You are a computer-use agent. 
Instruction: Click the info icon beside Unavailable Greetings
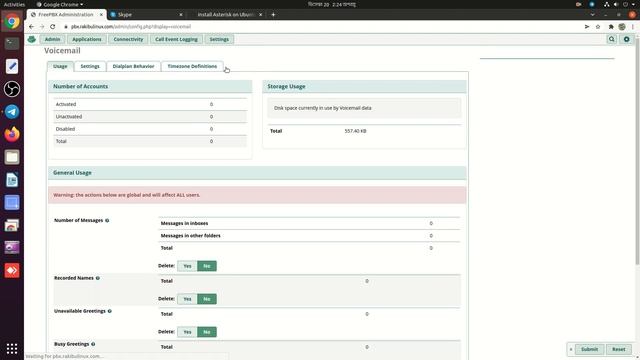109,311
